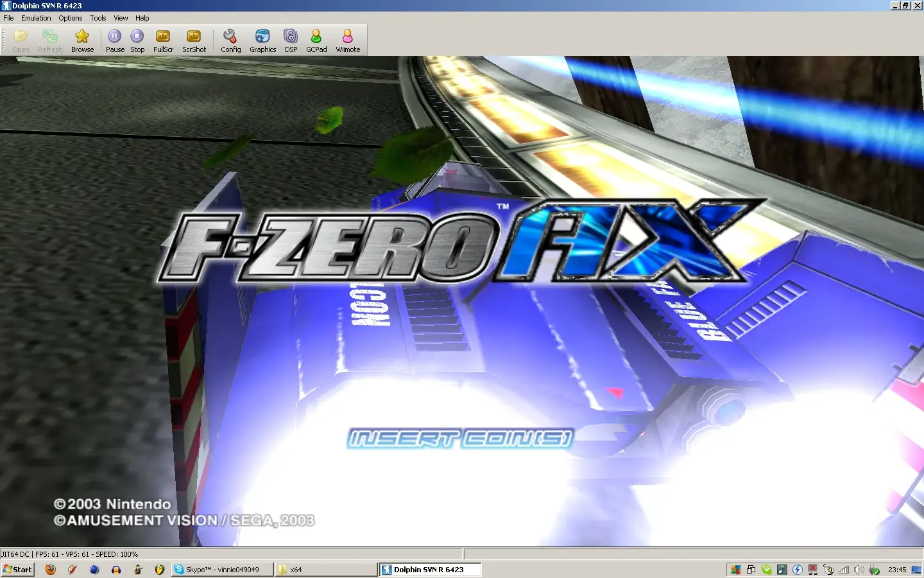Click the Dolphin SVN R 6423 taskbar button
Viewport: 924px width, 578px height.
point(430,570)
